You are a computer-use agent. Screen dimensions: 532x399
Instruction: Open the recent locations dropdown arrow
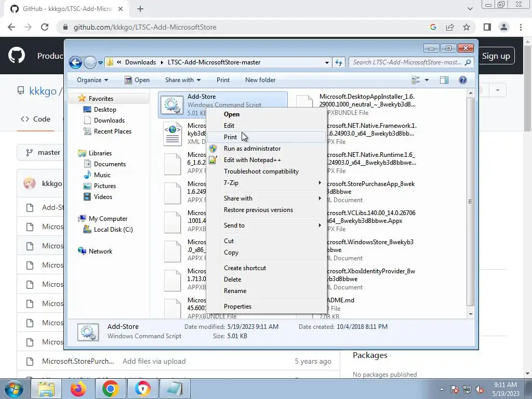pos(100,63)
